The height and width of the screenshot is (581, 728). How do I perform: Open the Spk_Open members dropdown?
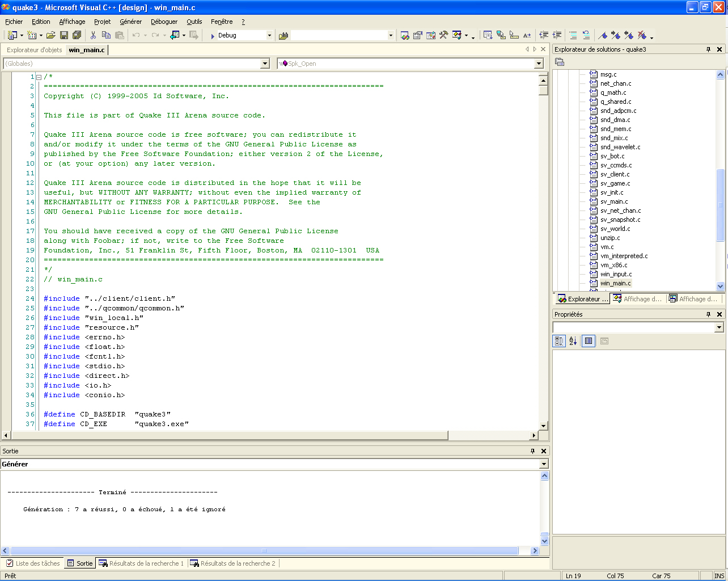[x=539, y=64]
